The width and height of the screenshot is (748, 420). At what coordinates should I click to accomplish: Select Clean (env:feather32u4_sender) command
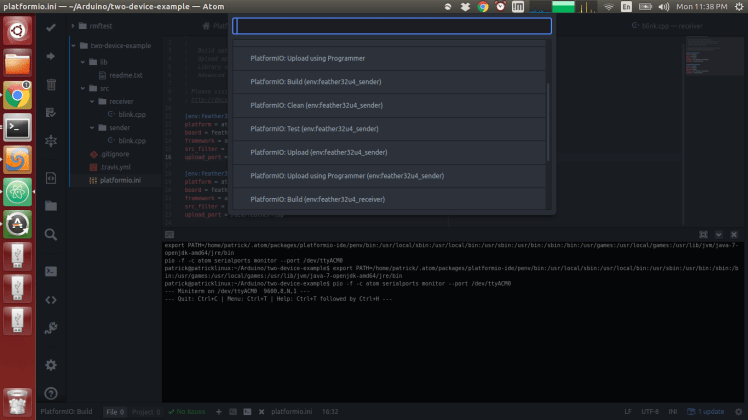(389, 105)
